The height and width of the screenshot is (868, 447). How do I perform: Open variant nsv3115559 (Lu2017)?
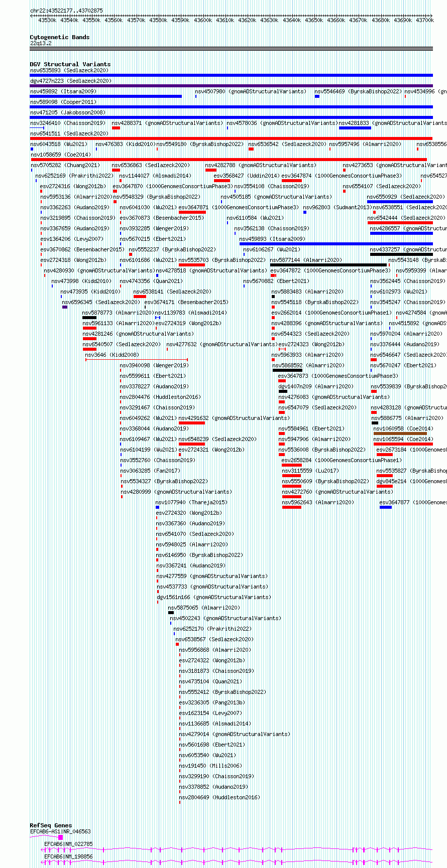pos(310,471)
